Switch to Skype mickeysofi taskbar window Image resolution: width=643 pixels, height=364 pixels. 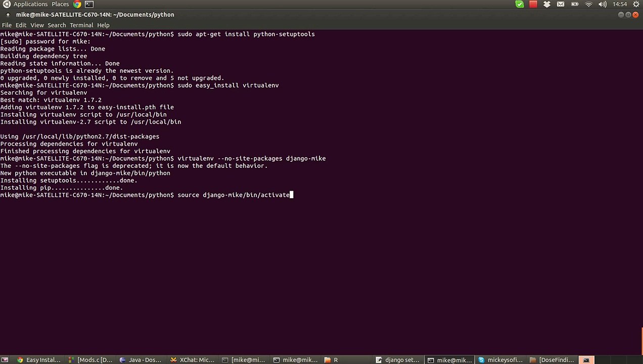501,360
